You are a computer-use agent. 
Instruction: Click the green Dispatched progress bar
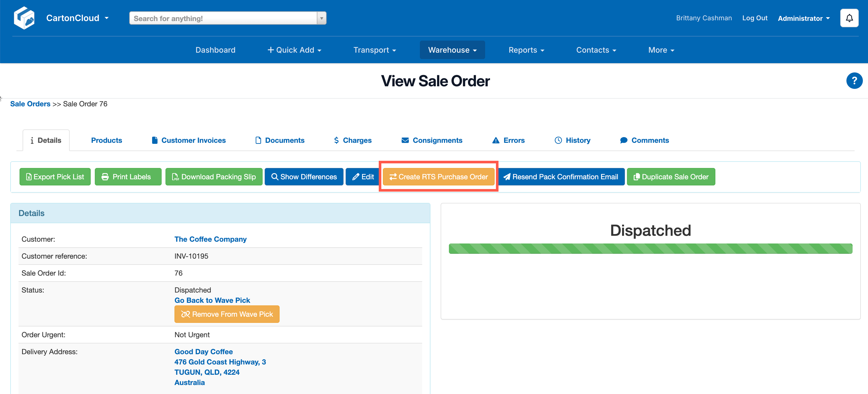coord(650,249)
